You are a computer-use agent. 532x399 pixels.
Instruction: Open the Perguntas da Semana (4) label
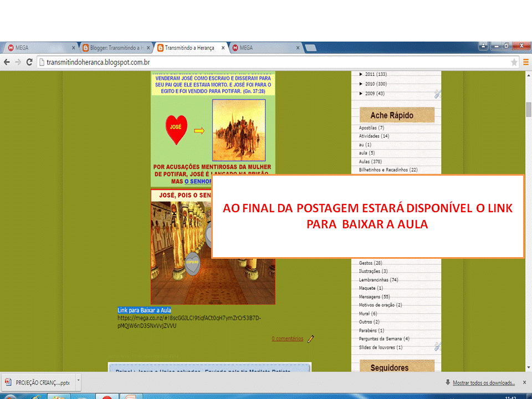click(x=384, y=339)
